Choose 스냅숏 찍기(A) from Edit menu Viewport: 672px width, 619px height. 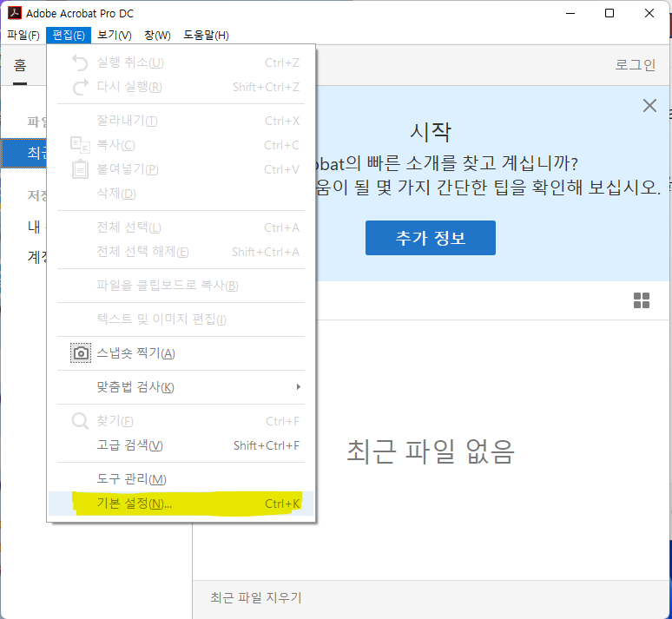pyautogui.click(x=181, y=353)
